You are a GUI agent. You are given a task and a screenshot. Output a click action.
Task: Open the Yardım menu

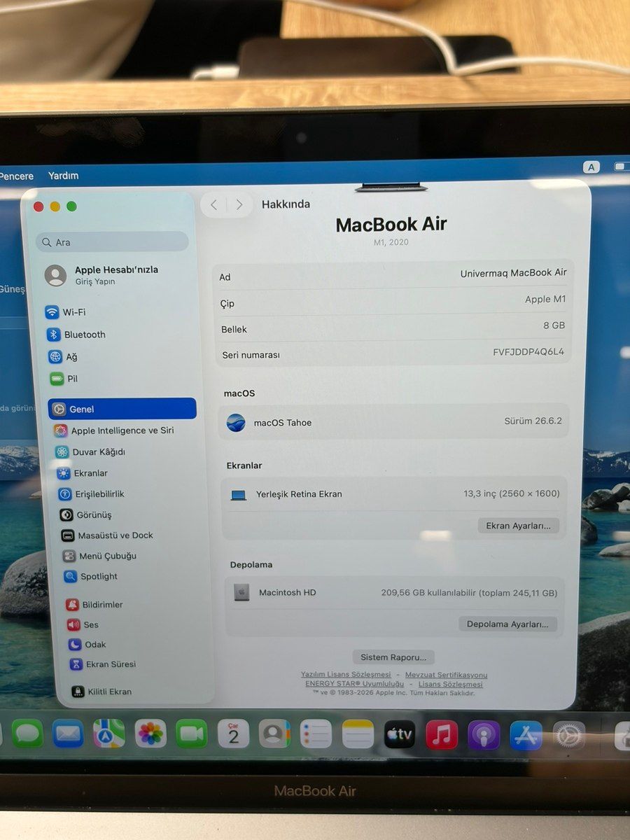pyautogui.click(x=63, y=176)
